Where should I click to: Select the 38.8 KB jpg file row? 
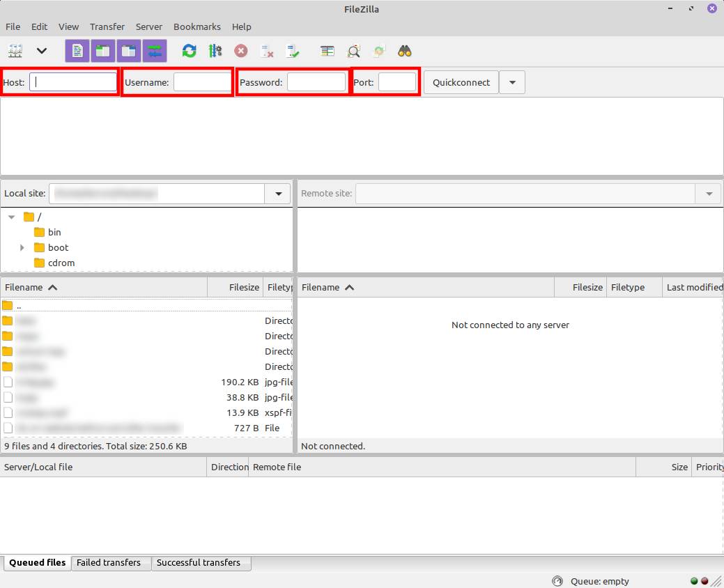[x=146, y=397]
